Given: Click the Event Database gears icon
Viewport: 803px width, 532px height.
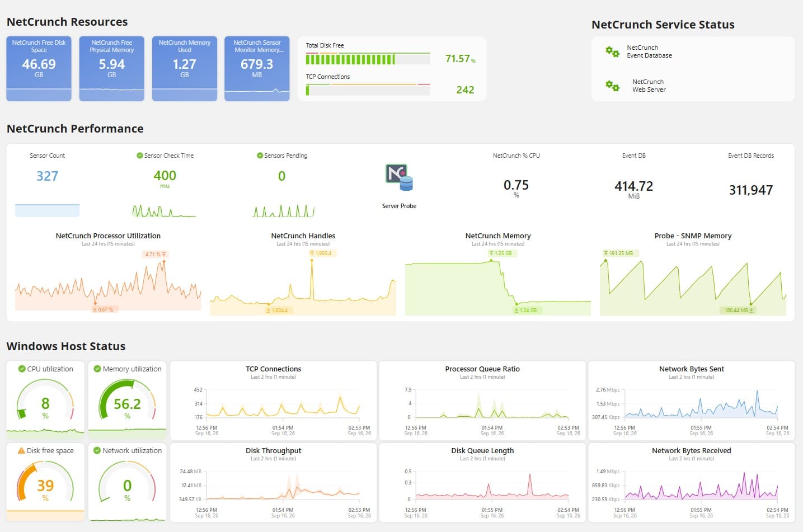Looking at the screenshot, I should [612, 52].
